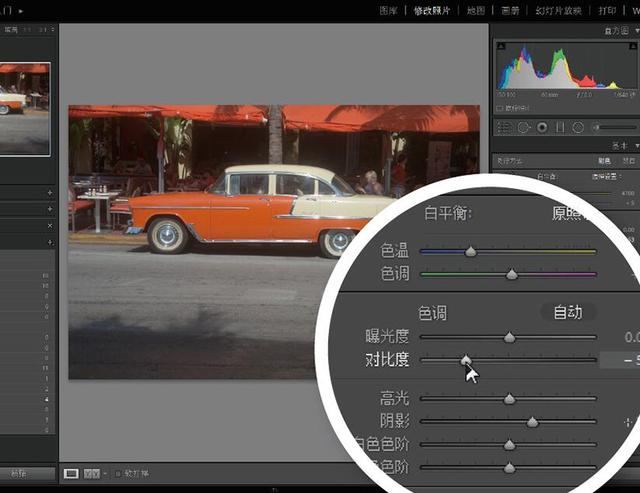
Task: Click the shadow clipping triangle in histogram
Action: 500,46
